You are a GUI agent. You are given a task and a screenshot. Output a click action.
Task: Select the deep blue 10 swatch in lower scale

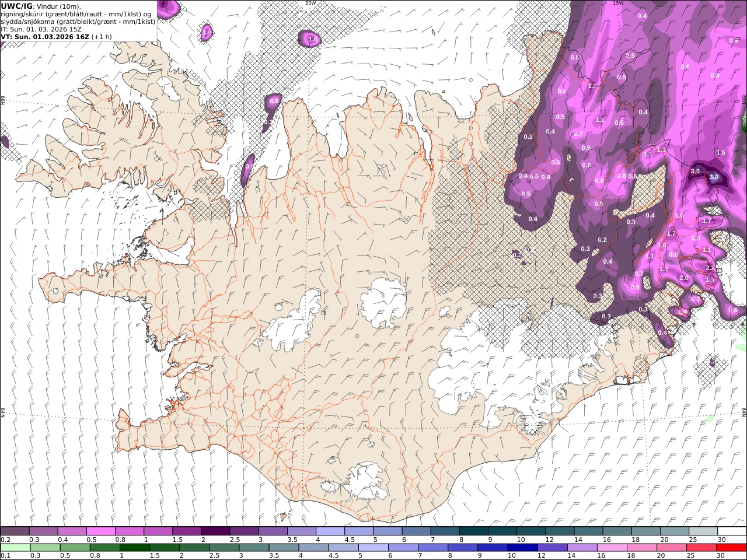coord(522,547)
